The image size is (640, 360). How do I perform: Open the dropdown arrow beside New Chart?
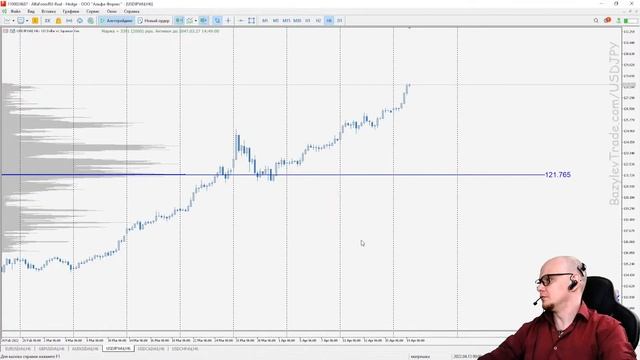tap(13, 20)
